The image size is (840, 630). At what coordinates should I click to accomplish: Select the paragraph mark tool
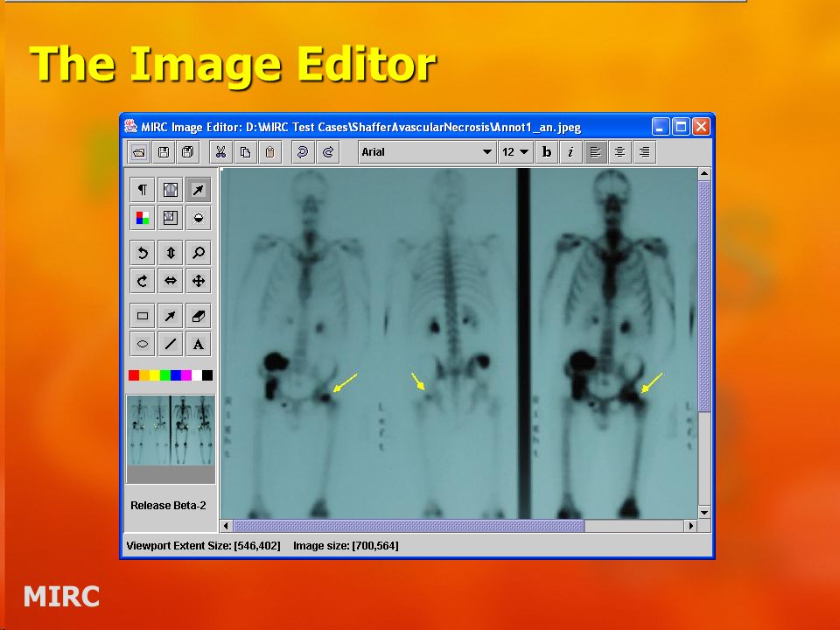point(143,190)
